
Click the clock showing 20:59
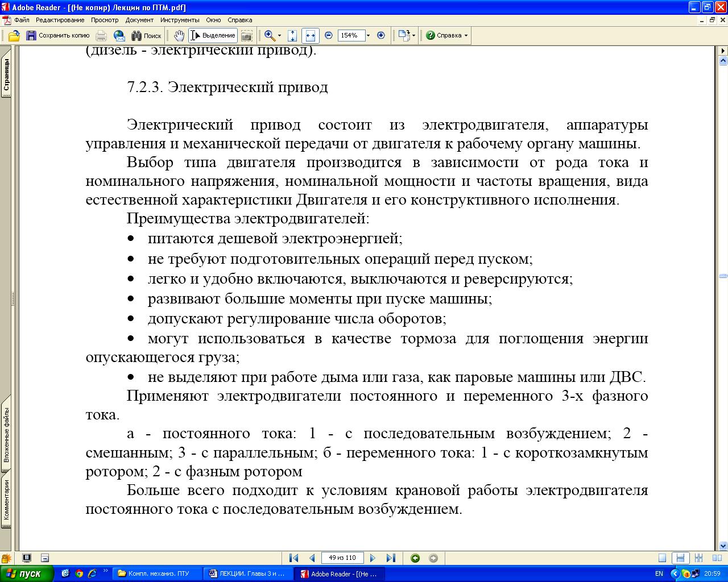[712, 573]
